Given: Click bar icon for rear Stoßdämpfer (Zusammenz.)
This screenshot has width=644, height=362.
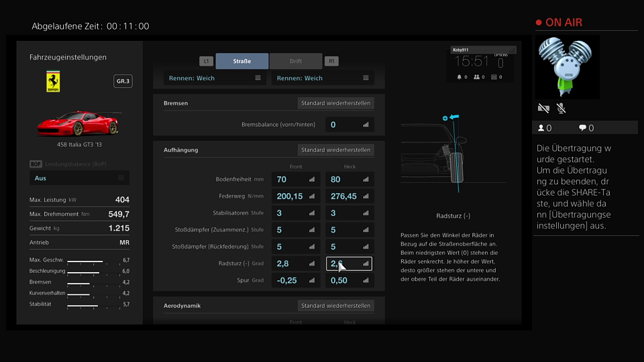Looking at the screenshot, I should [x=366, y=230].
